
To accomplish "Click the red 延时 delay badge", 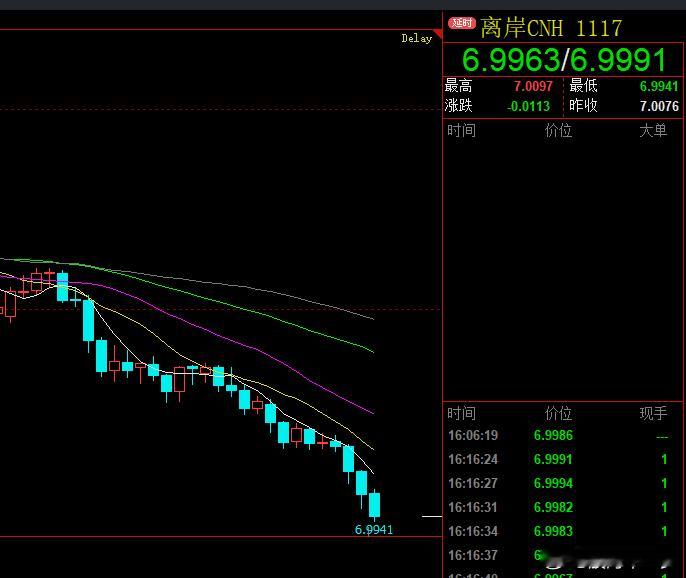I will [x=462, y=23].
